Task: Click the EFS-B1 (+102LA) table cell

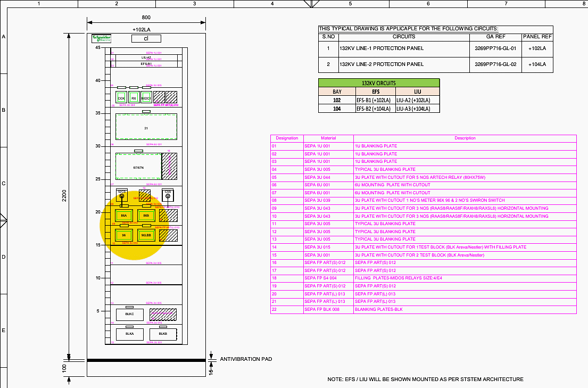Action: (375, 100)
